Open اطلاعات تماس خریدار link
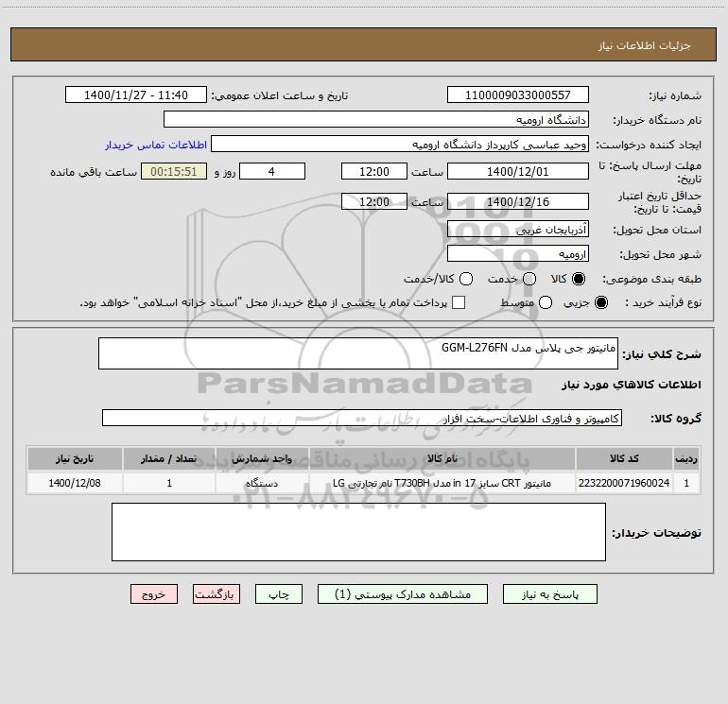Image resolution: width=728 pixels, height=704 pixels. coord(156,145)
